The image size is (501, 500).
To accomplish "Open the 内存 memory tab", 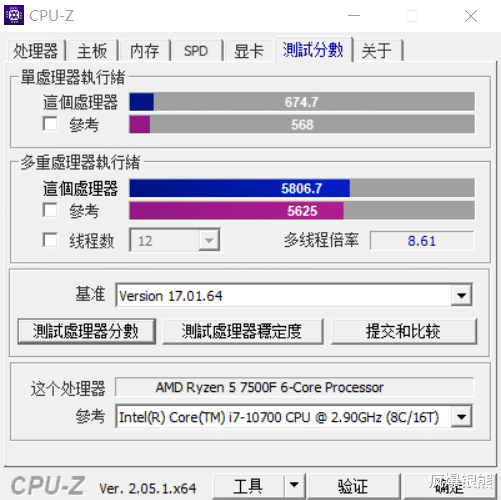I will [144, 51].
